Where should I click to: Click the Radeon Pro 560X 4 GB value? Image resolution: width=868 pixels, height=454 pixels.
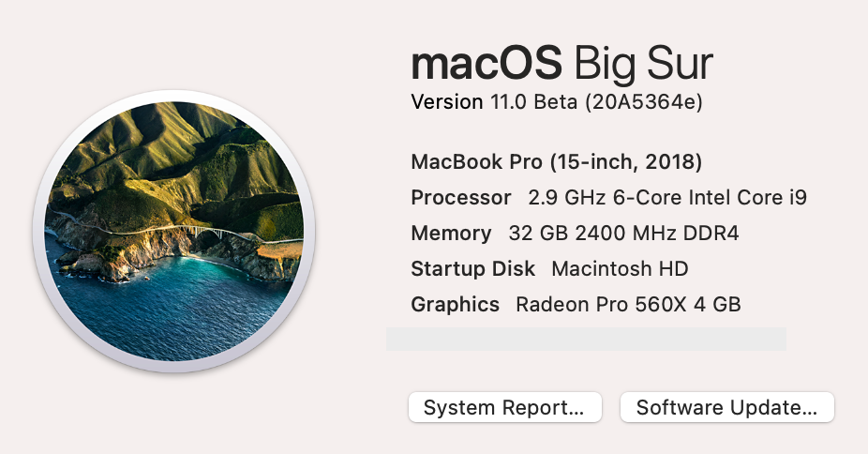click(x=628, y=305)
